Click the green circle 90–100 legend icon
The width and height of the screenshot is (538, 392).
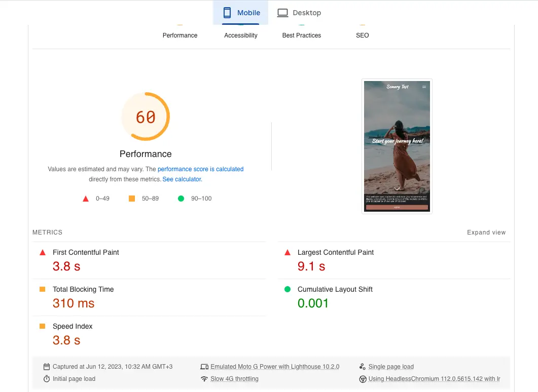(x=181, y=199)
